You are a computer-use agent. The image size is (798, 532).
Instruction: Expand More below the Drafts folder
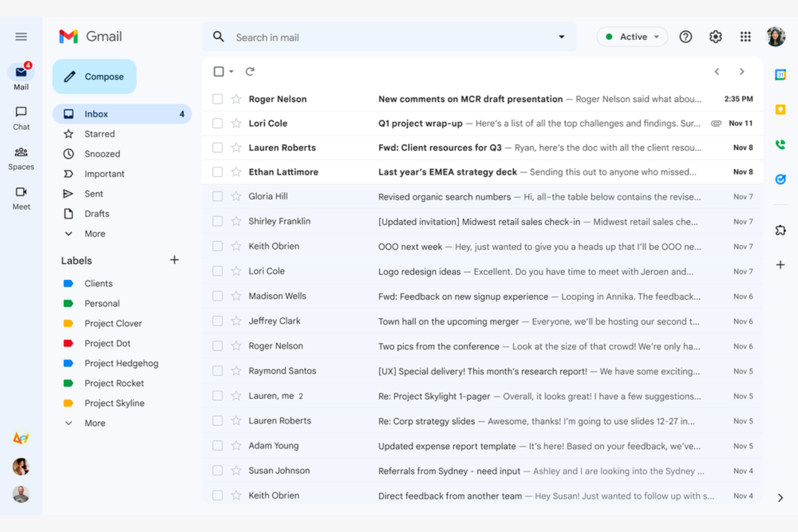(x=95, y=233)
